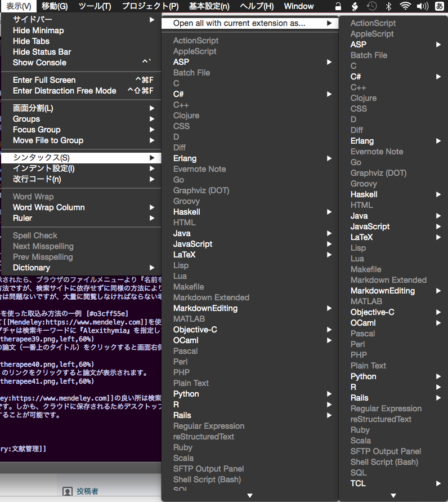Expand the Focus Group submenu
Viewport: 448px width, 502px height.
[81, 130]
